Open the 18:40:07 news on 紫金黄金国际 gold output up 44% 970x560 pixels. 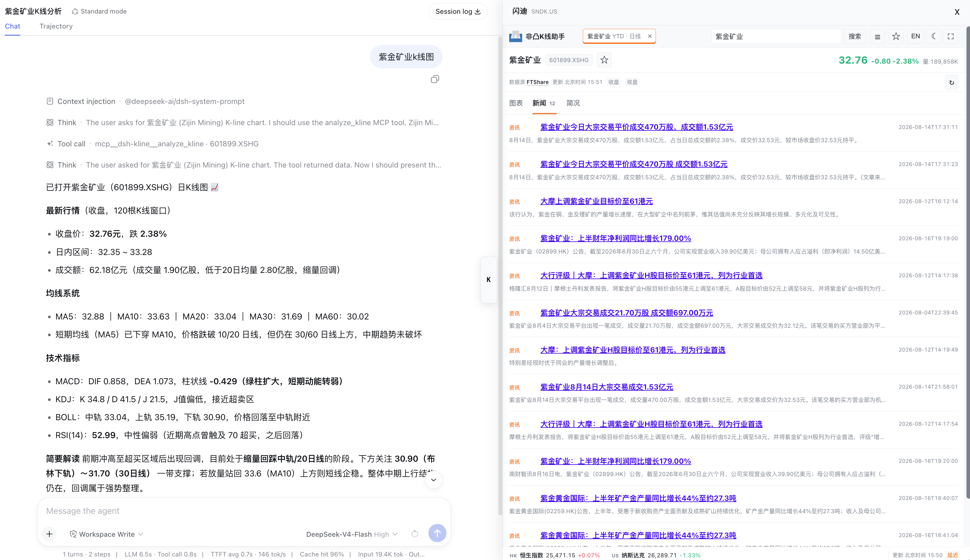click(638, 498)
